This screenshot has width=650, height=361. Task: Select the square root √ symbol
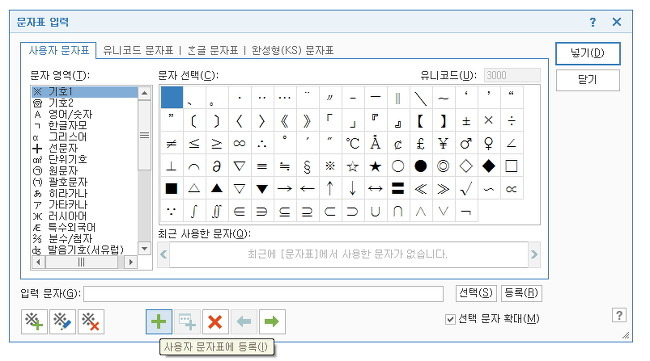tap(466, 189)
